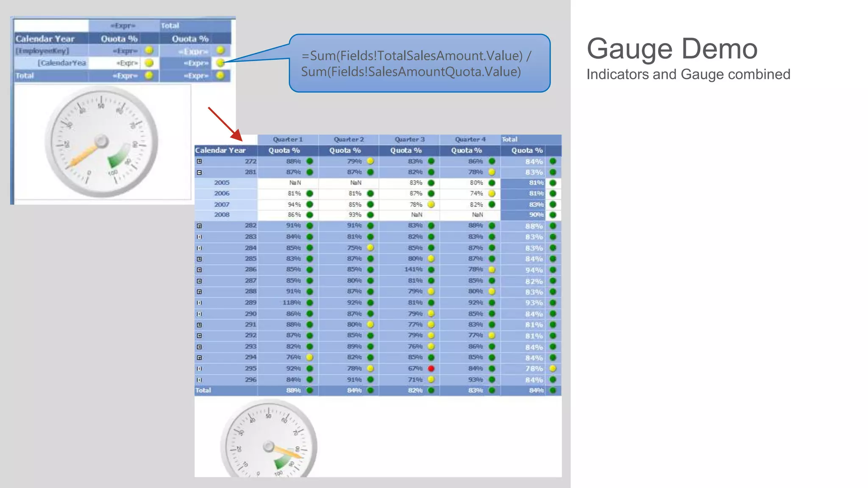Image resolution: width=868 pixels, height=488 pixels.
Task: Expand employee row 293
Action: pos(199,347)
